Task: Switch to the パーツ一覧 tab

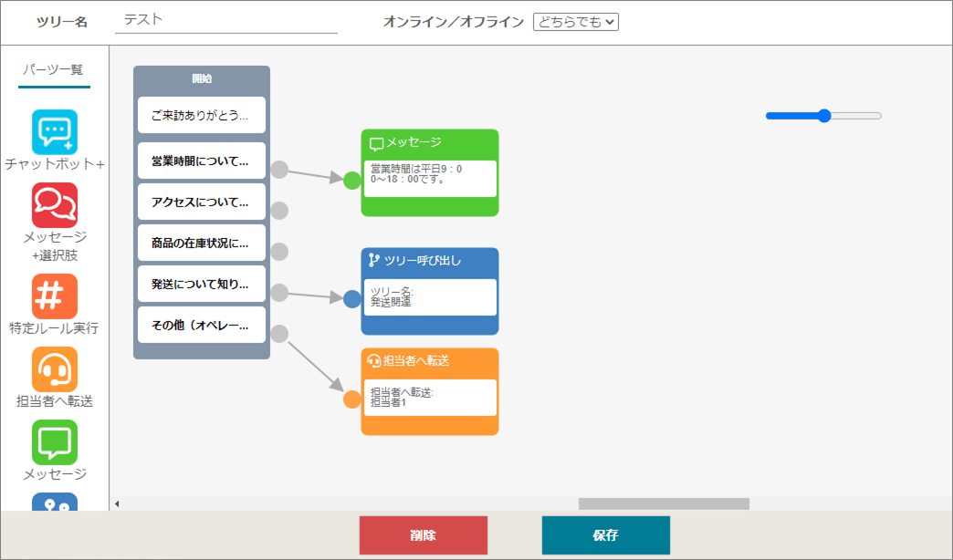Action: tap(54, 70)
